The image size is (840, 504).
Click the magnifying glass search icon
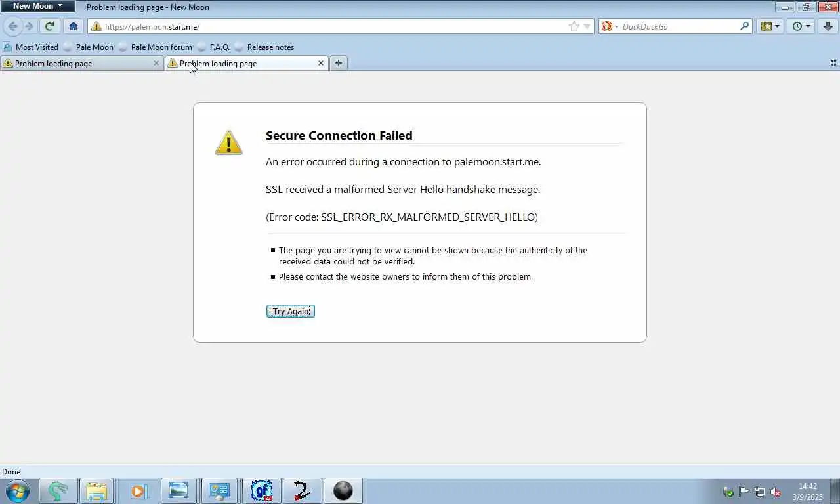pyautogui.click(x=744, y=26)
